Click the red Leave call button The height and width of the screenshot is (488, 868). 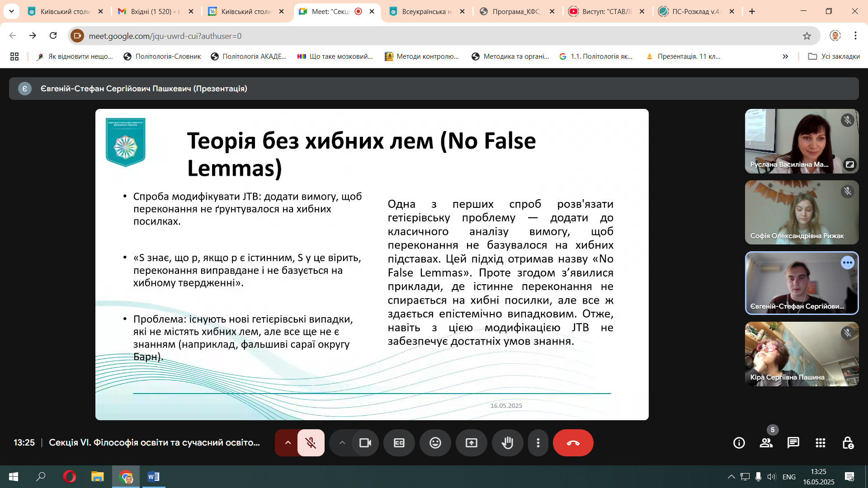coord(573,443)
